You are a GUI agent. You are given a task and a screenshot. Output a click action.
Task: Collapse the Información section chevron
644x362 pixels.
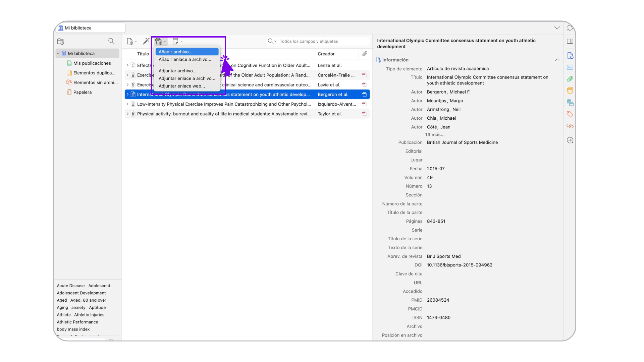click(x=557, y=60)
